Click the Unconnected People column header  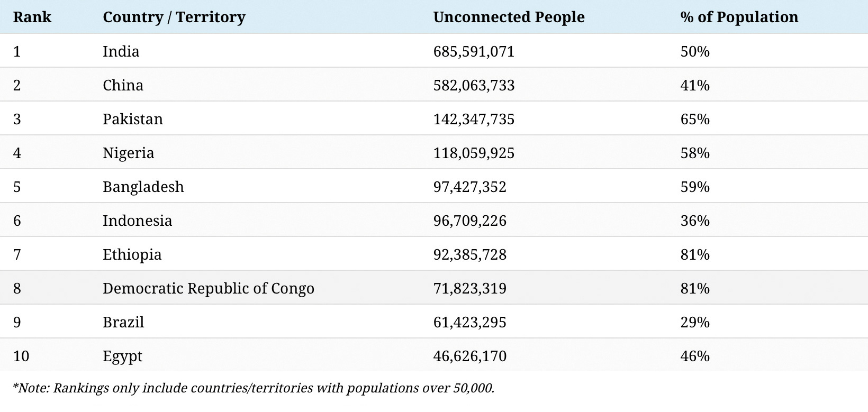[x=509, y=17]
